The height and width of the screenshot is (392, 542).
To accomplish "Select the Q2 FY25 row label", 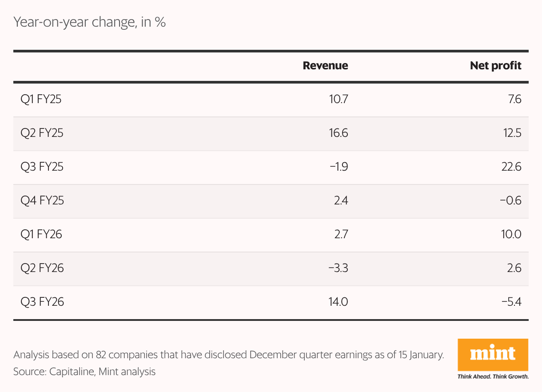I will (x=42, y=133).
